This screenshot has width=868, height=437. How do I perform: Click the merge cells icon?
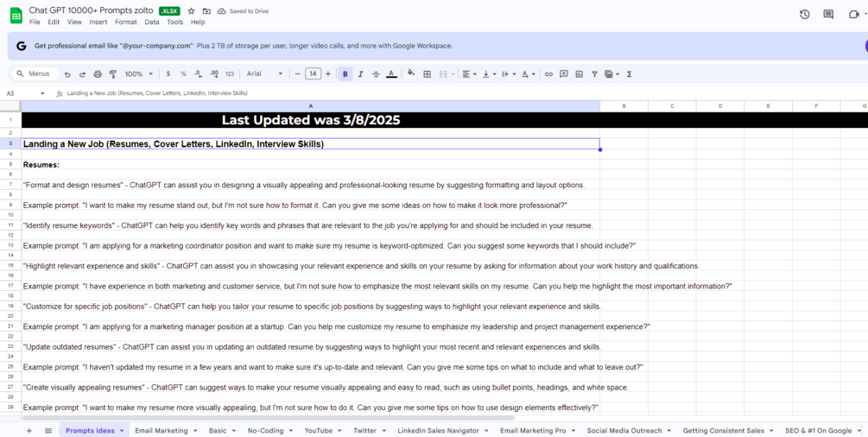coord(443,73)
